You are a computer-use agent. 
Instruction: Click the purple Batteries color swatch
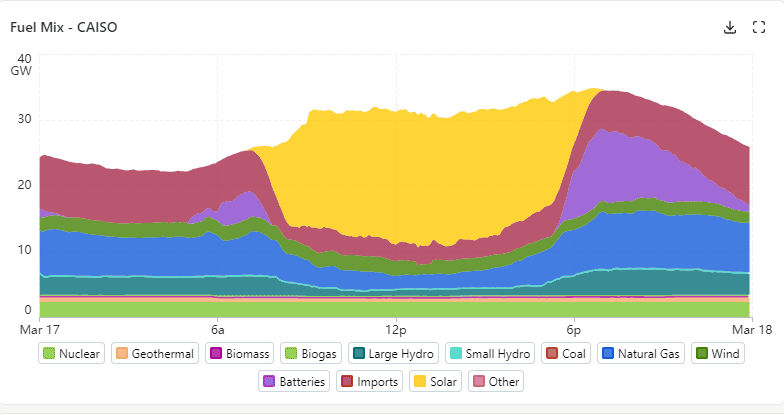pyautogui.click(x=270, y=381)
